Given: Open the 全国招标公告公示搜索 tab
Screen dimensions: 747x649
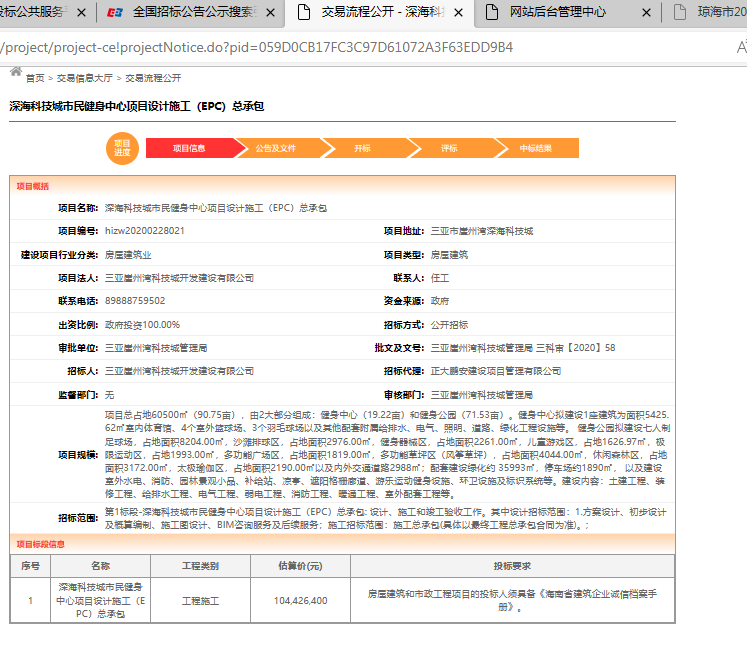Looking at the screenshot, I should pyautogui.click(x=193, y=14).
